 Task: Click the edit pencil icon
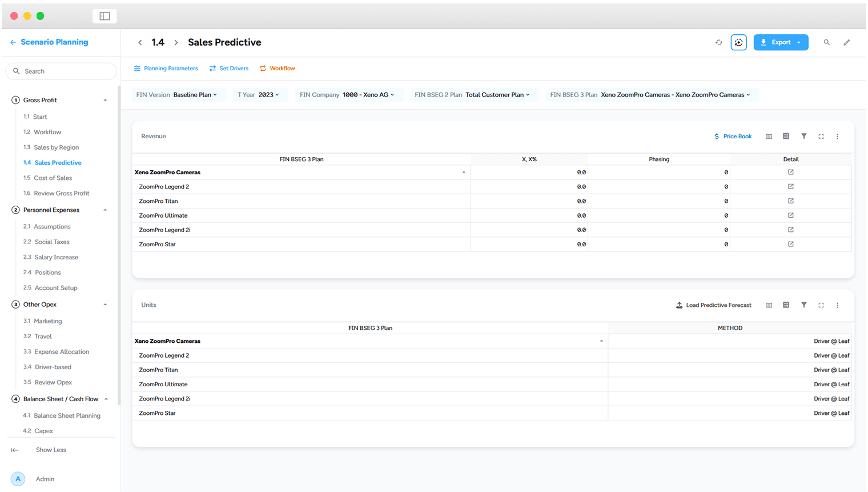tap(847, 42)
